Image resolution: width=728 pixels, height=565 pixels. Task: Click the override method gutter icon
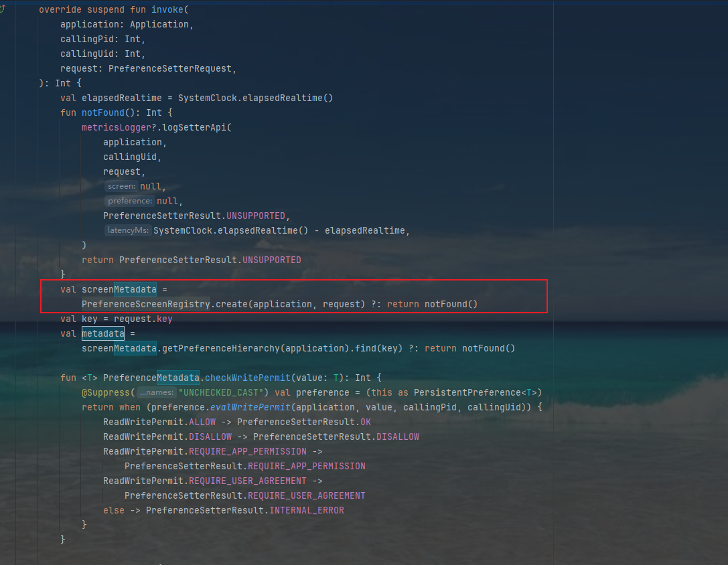5,7
